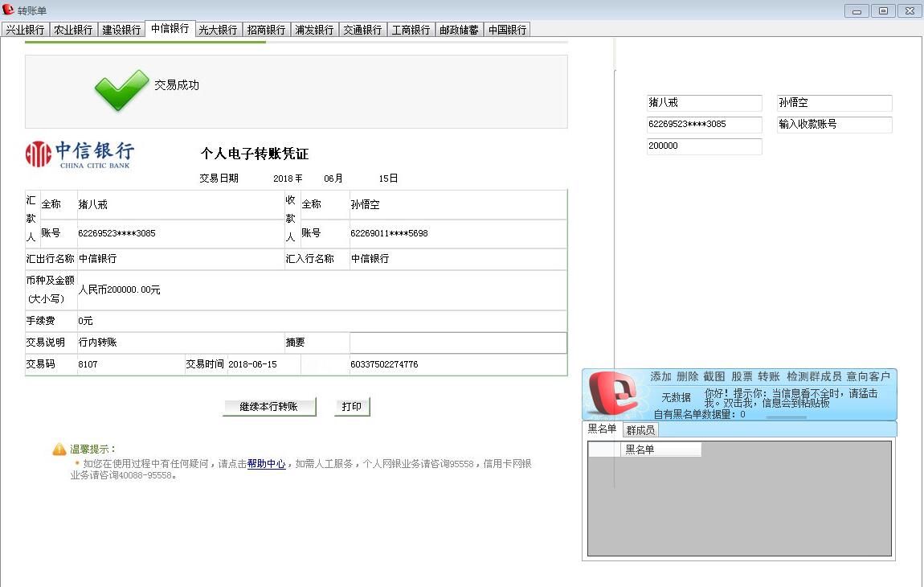Click the serial number 60337502274776

[x=384, y=364]
